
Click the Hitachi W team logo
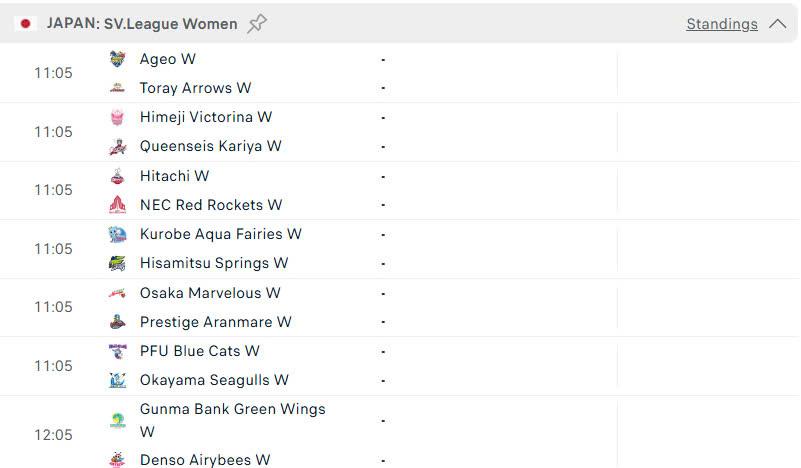point(117,176)
